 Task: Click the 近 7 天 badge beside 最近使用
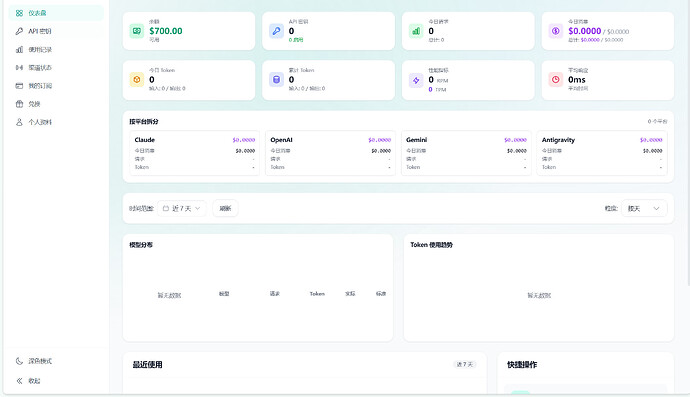tap(465, 364)
